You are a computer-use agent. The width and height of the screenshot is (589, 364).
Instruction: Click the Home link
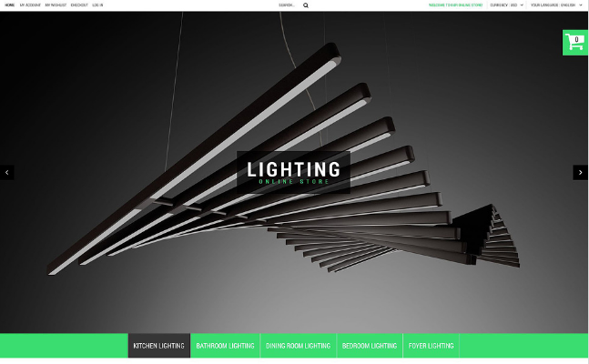[9, 5]
